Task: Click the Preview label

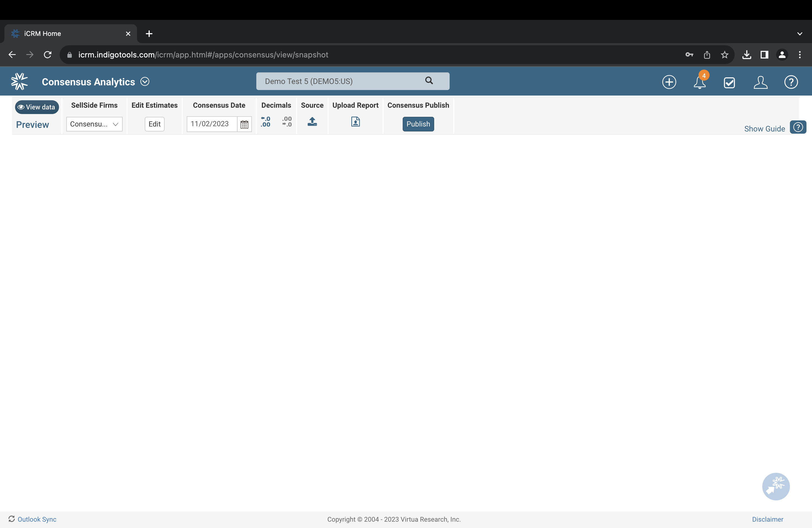Action: click(x=32, y=125)
